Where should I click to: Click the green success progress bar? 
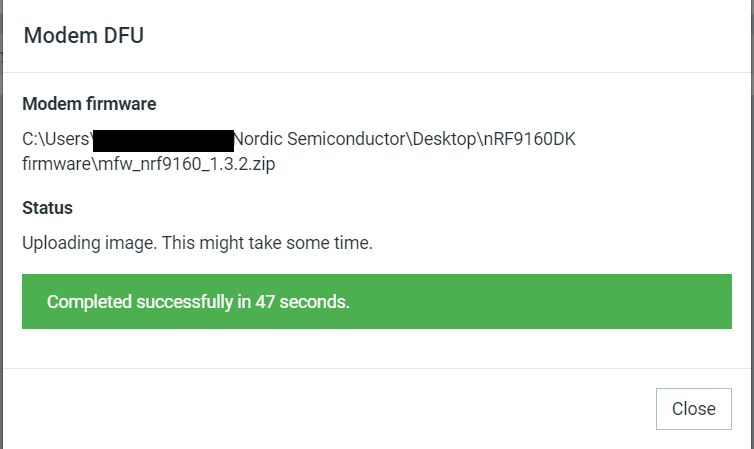point(377,301)
